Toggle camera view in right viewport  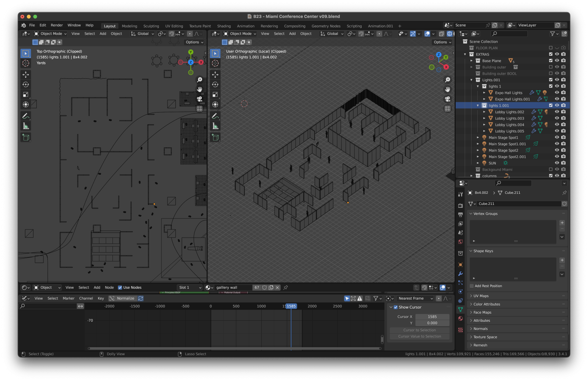448,99
